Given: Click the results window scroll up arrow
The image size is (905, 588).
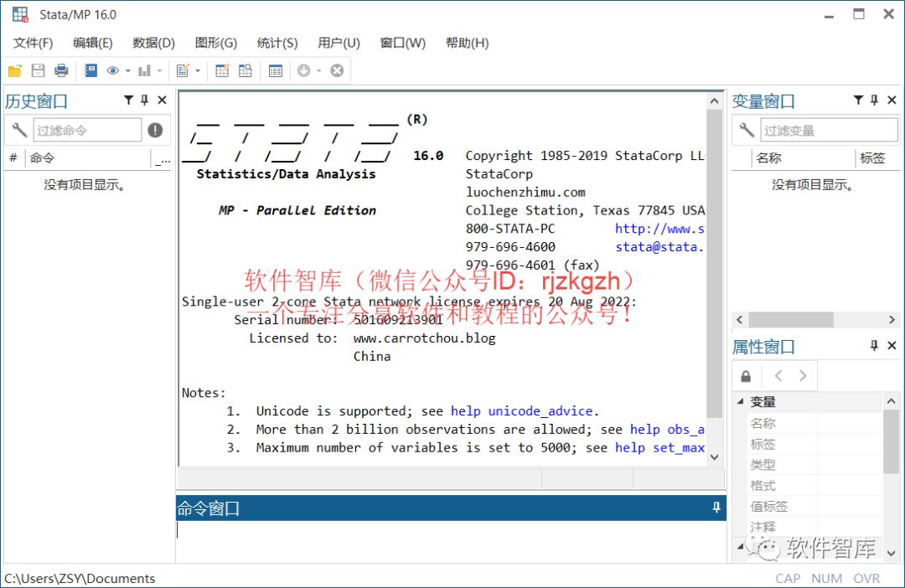Looking at the screenshot, I should click(715, 101).
